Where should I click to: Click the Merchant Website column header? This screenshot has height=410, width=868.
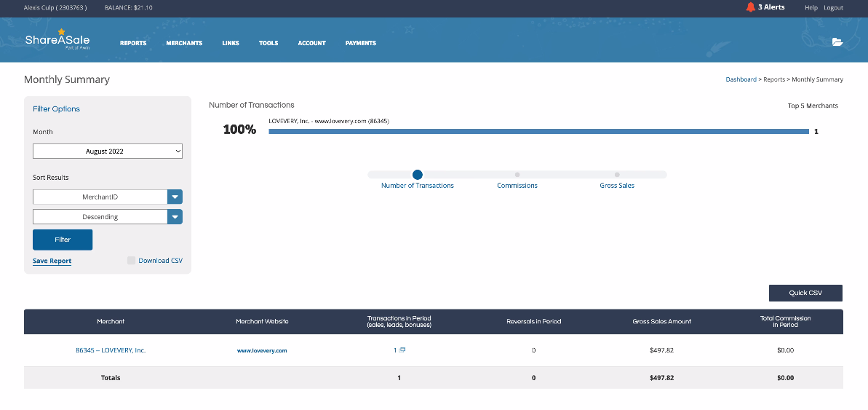pyautogui.click(x=262, y=321)
